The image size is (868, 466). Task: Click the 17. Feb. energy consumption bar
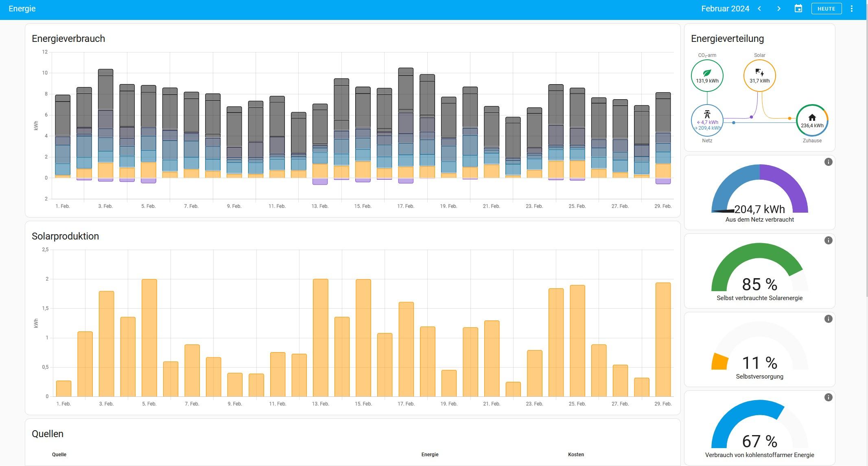[x=406, y=122]
